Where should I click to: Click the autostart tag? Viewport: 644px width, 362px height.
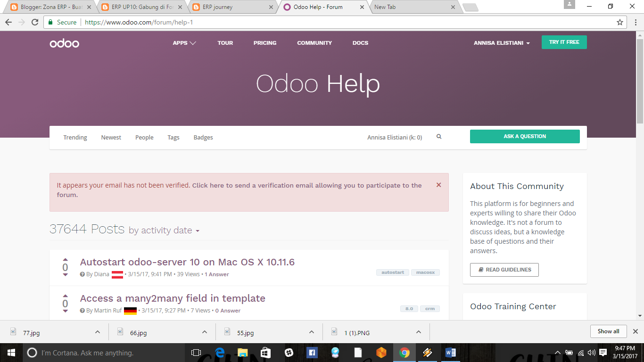393,272
